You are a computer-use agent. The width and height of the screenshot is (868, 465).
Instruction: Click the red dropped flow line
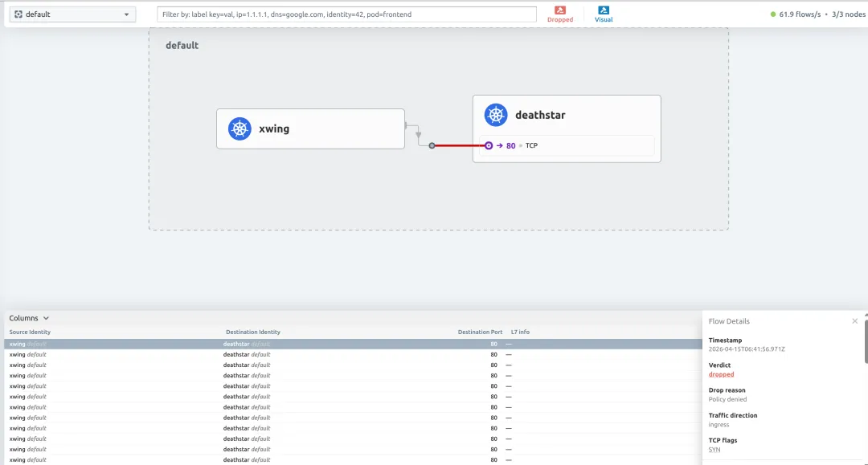coord(459,145)
